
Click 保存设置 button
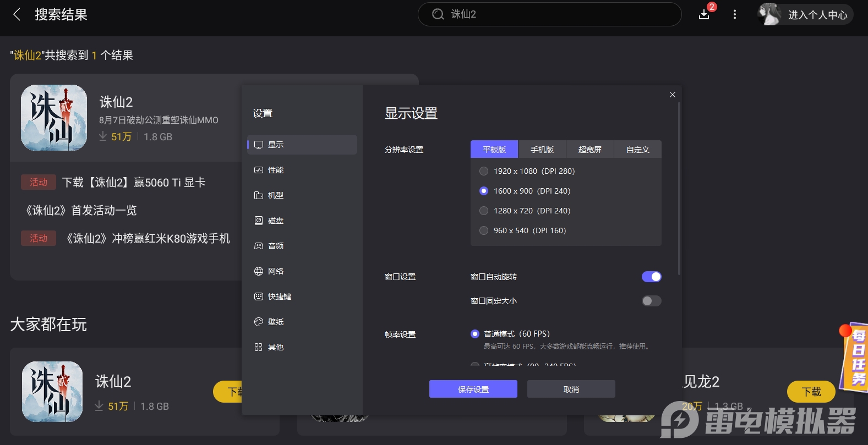click(x=473, y=389)
